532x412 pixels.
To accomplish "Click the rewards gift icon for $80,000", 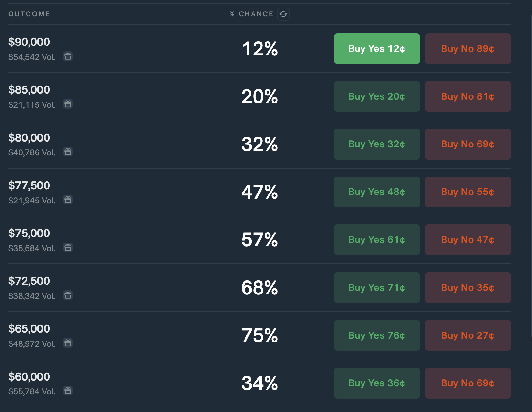I will (68, 152).
